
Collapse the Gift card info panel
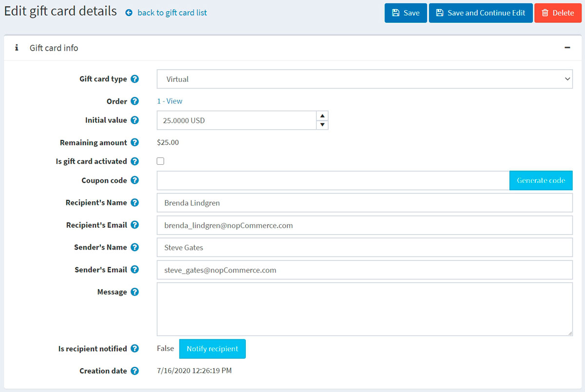567,48
